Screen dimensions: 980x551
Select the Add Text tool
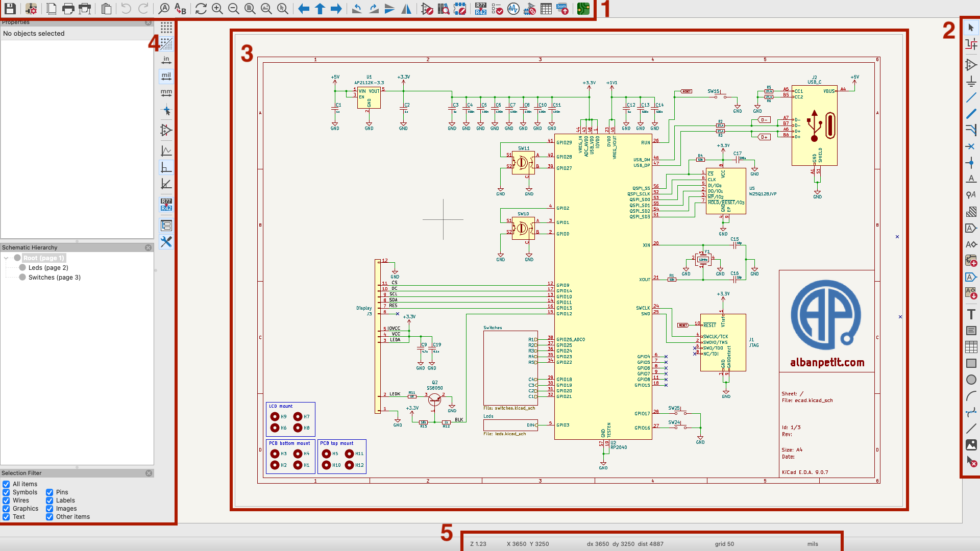(x=971, y=314)
